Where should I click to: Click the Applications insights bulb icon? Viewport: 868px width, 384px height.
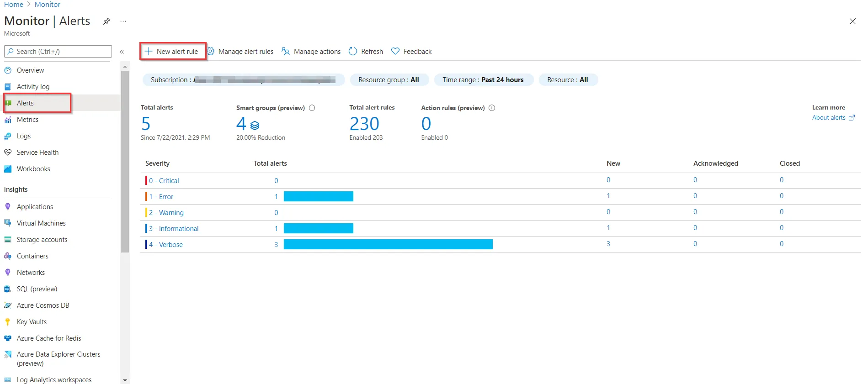(x=8, y=207)
